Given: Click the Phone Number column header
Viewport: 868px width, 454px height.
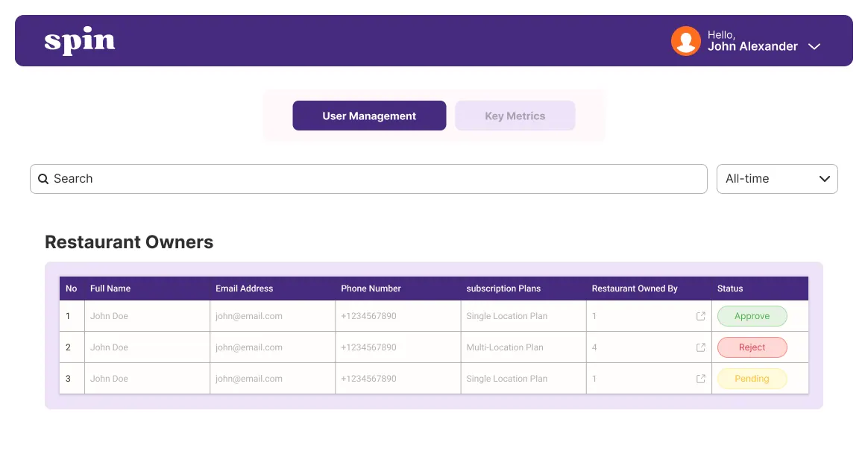Looking at the screenshot, I should pos(371,289).
